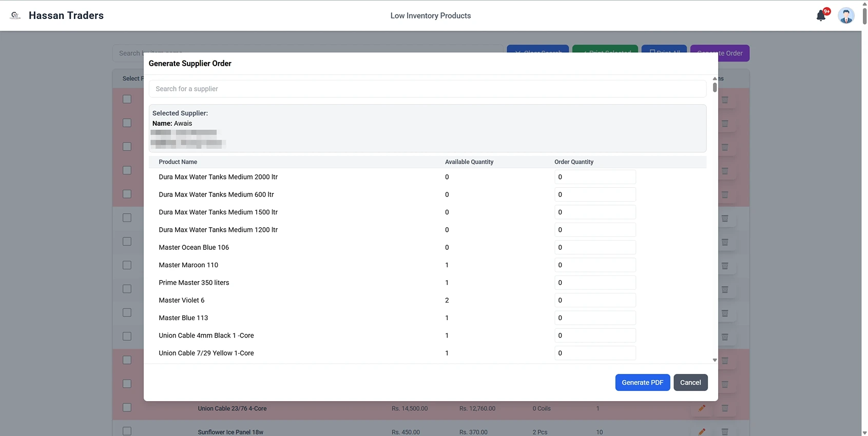Viewport: 868px width, 436px height.
Task: Edit order quantity for Union Cable 7/29 Yellow
Action: click(x=595, y=353)
